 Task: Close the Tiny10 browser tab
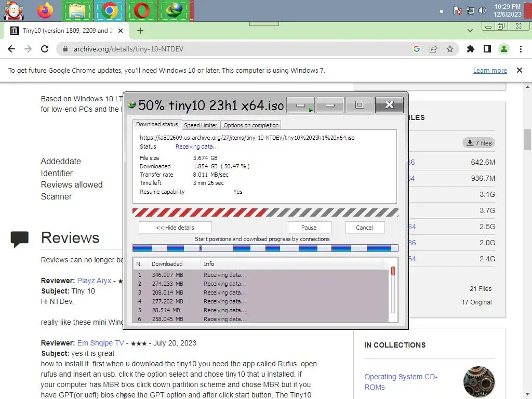click(x=121, y=31)
